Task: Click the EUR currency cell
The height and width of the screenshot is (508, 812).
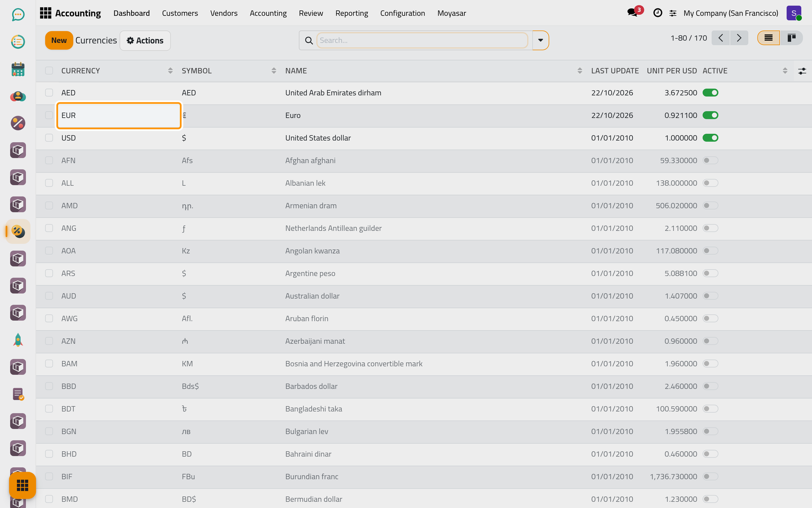Action: [119, 115]
